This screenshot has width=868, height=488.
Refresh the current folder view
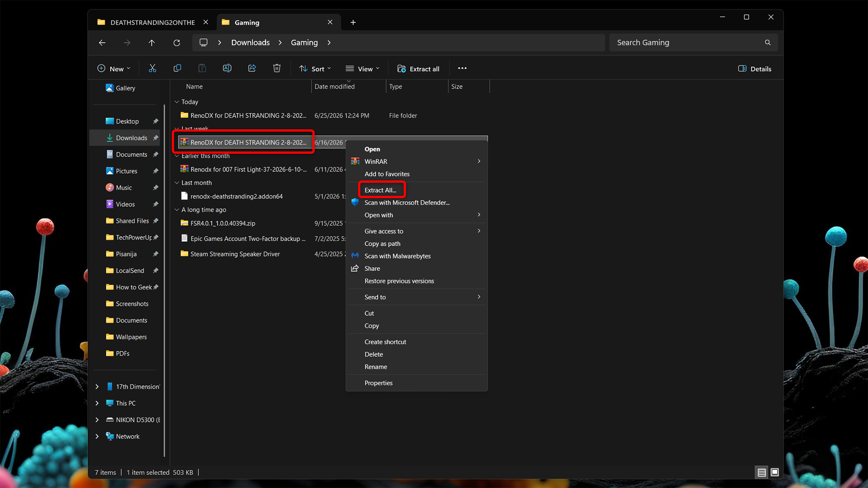click(177, 43)
